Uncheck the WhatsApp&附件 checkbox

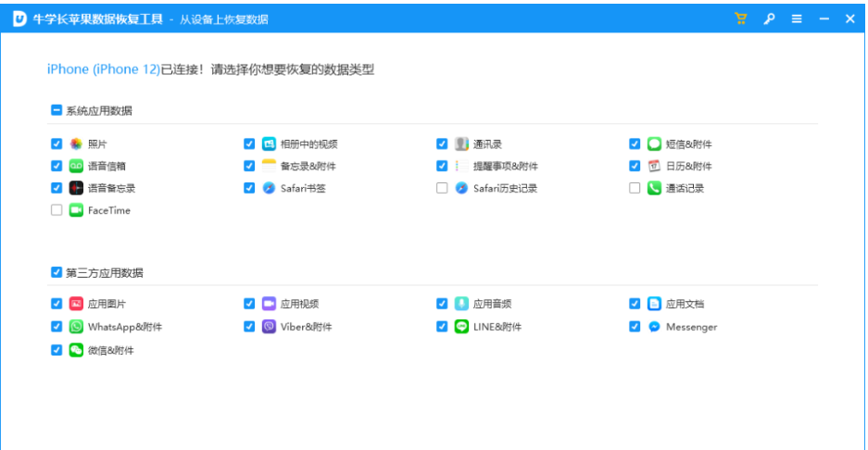click(57, 327)
